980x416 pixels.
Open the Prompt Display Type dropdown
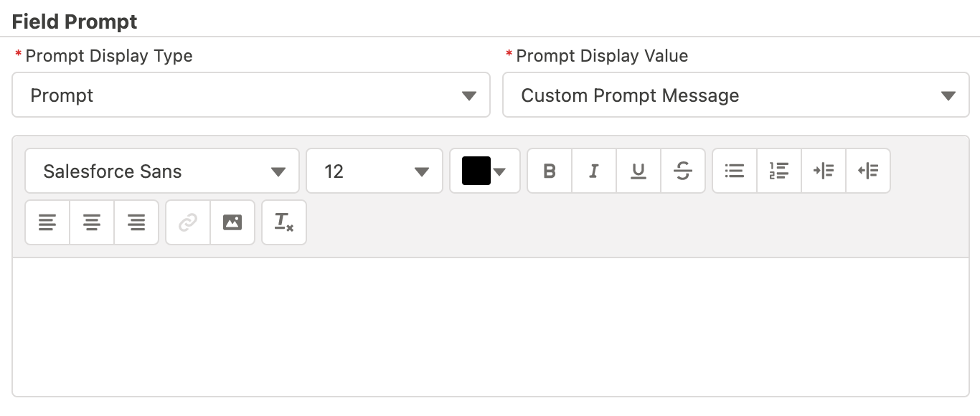tap(251, 95)
